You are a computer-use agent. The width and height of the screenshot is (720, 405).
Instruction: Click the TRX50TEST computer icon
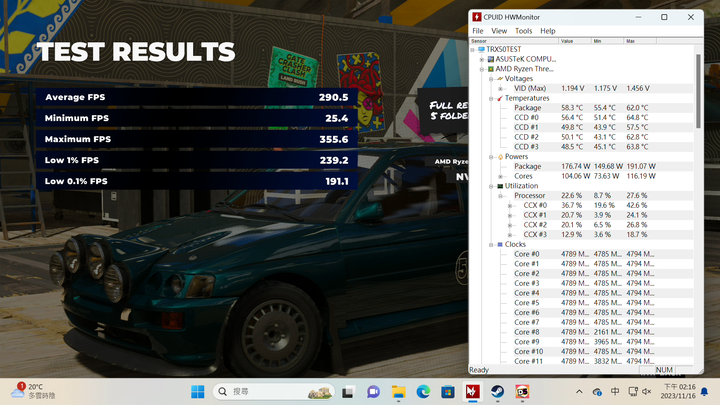pos(481,49)
